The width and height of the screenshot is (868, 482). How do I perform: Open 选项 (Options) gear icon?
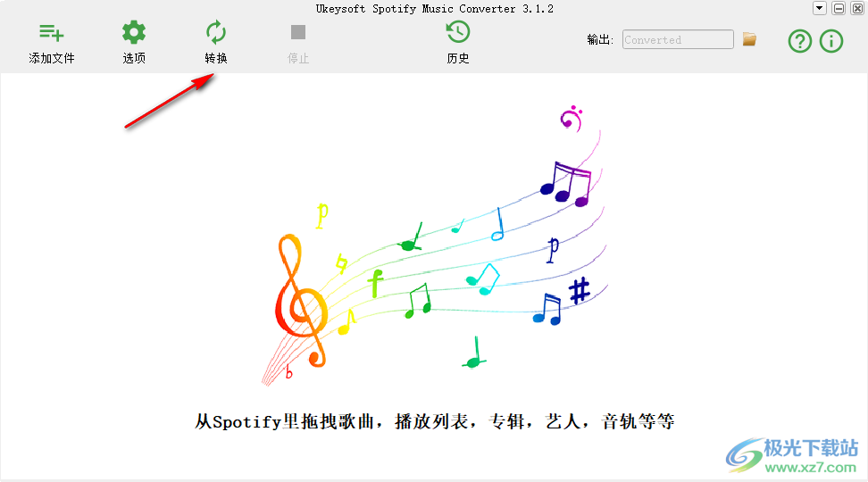point(134,33)
